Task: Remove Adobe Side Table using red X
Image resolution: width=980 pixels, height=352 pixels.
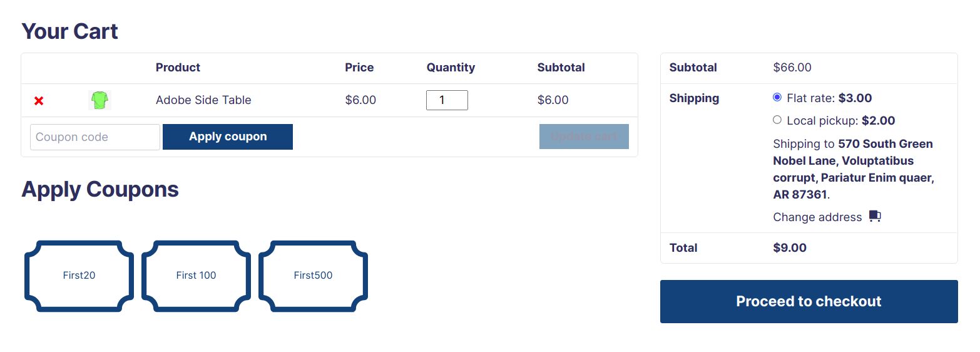Action: [39, 100]
